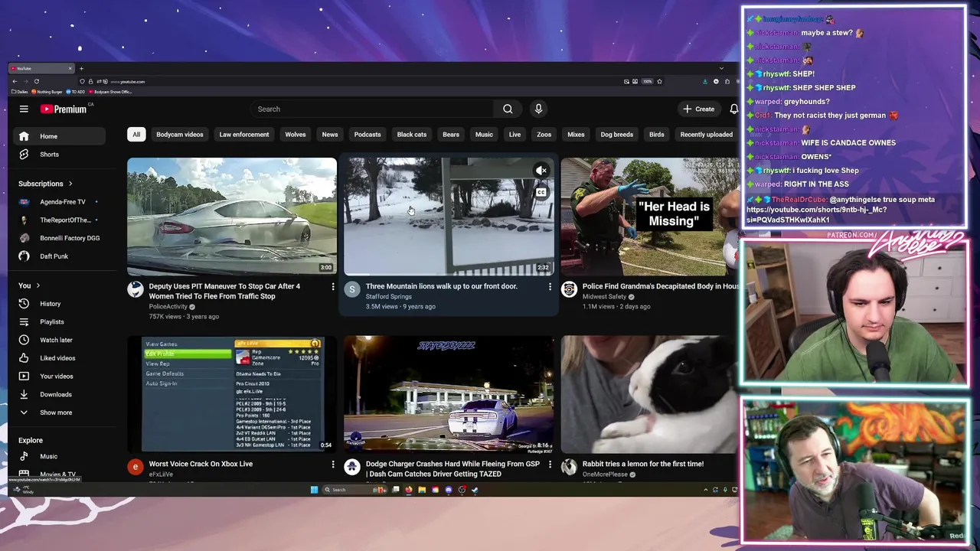Open options menu for Worst Voice Crack video

point(332,465)
